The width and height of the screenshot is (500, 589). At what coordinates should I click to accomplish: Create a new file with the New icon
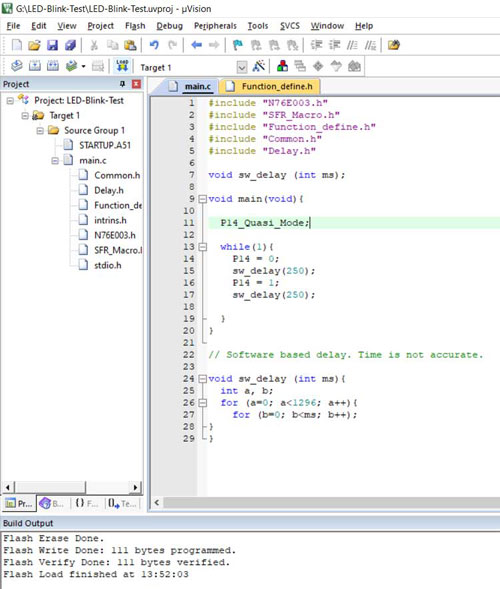(x=17, y=45)
